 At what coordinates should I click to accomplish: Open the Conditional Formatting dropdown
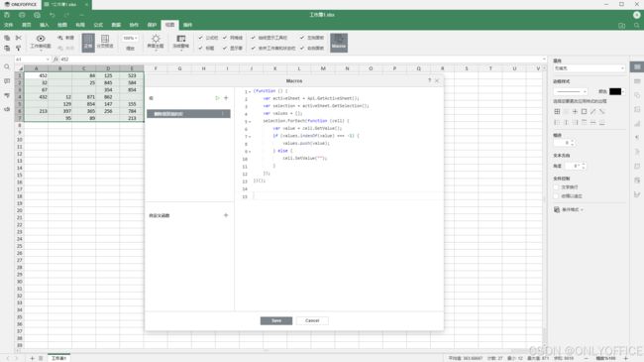(569, 210)
